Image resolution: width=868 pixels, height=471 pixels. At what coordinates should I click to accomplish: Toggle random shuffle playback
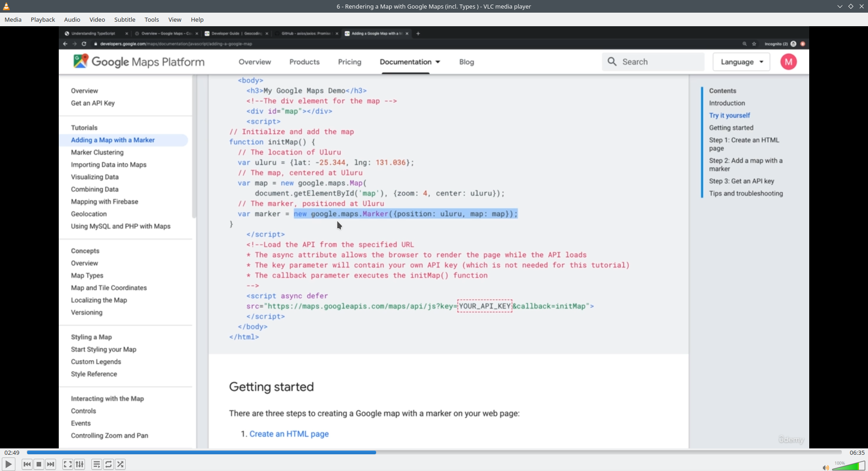pos(120,464)
